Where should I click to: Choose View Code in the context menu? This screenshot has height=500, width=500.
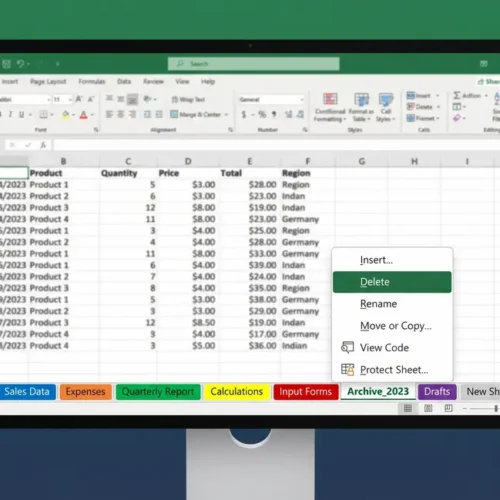pos(392,348)
